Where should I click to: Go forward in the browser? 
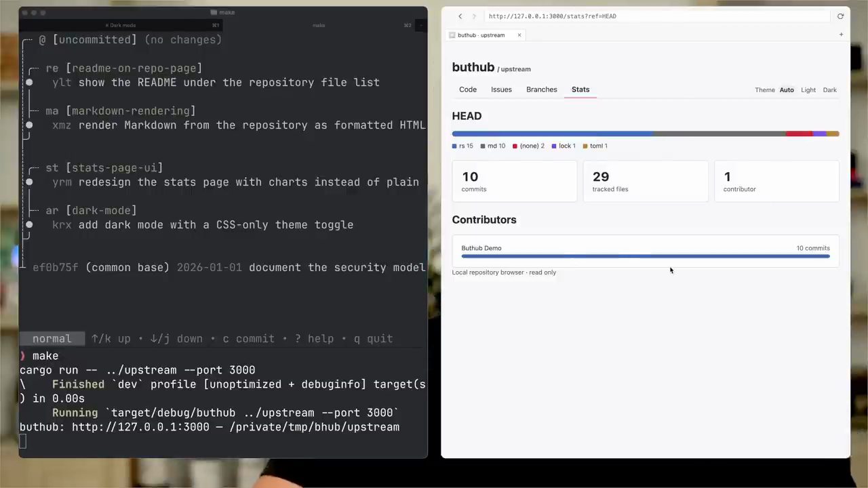tap(474, 16)
